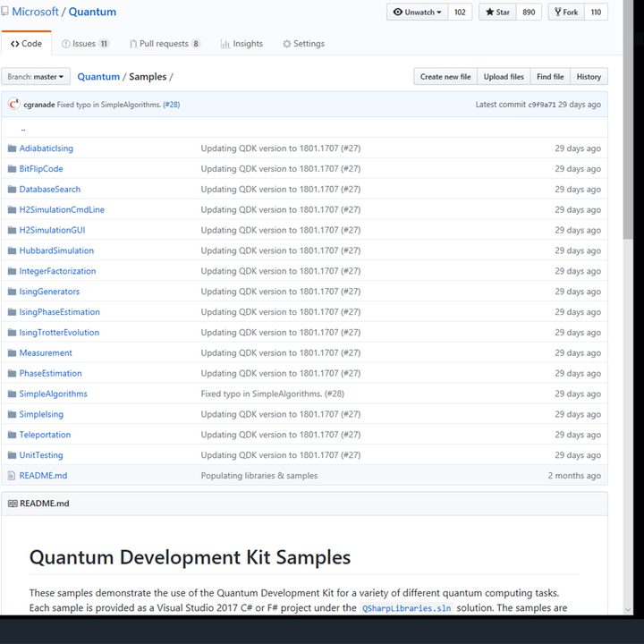Screen dimensions: 644x644
Task: Click the folder icon next to HubbardSimulation
Action: (x=12, y=250)
